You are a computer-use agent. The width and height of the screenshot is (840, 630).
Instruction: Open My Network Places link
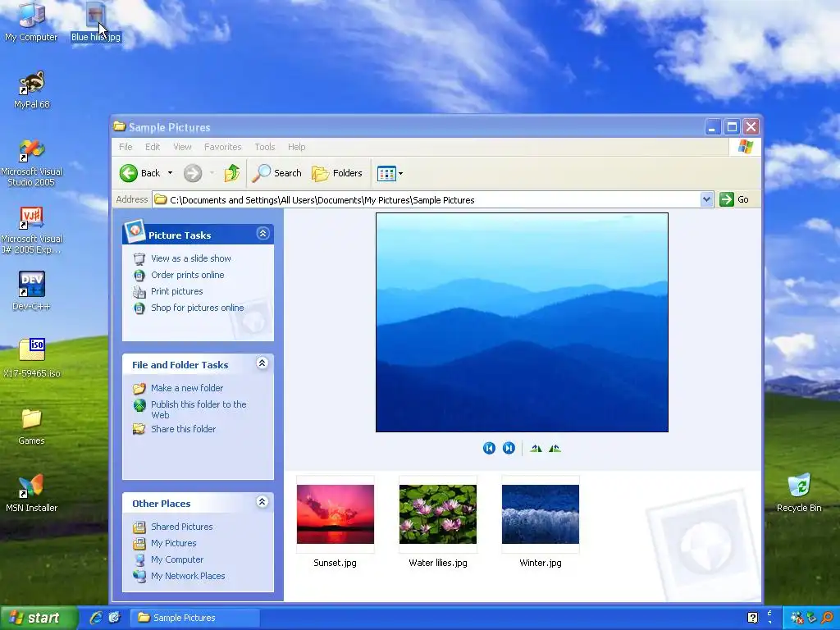click(x=188, y=577)
